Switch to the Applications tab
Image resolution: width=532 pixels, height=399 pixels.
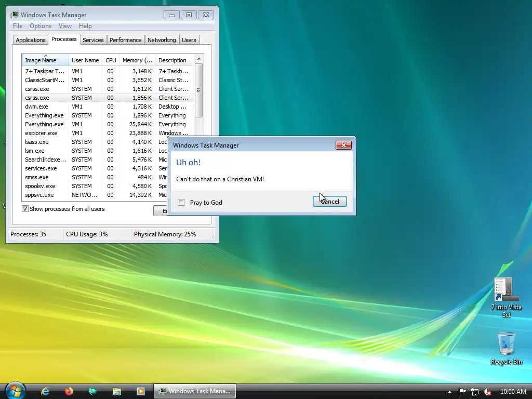(x=31, y=40)
